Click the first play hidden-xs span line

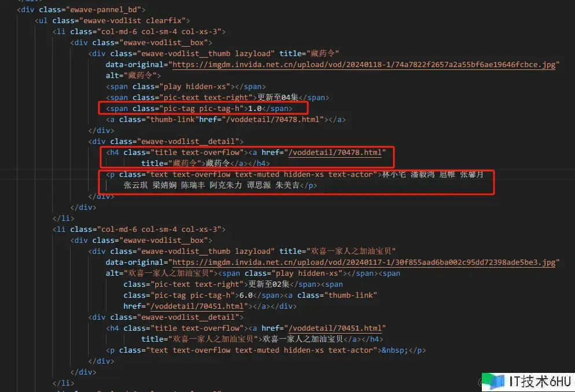[186, 87]
